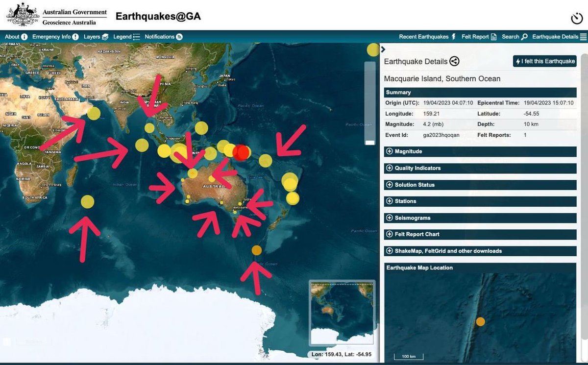Viewport: 588px width, 365px height.
Task: Click the longitude value '159.21'
Action: click(431, 113)
